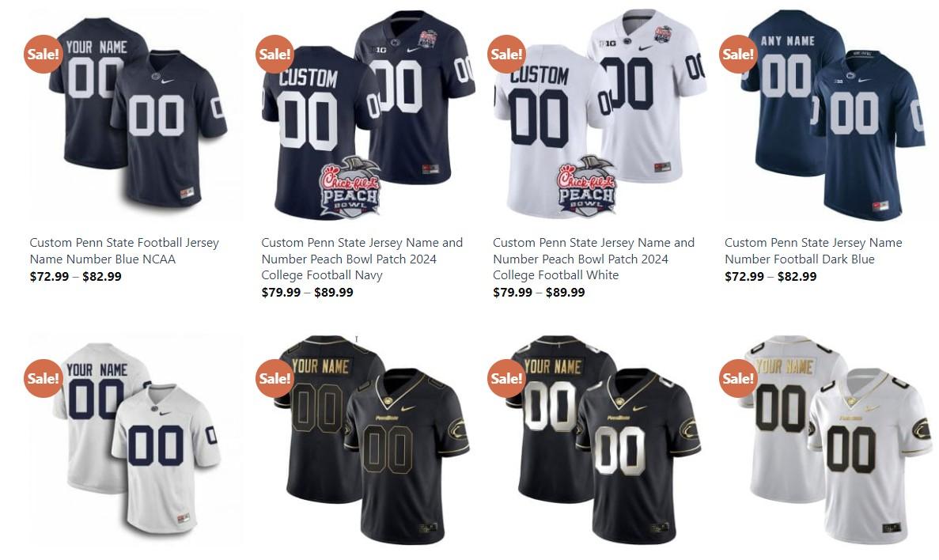Viewport: 939px width, 560px height.
Task: Open 'Custom Penn State Jersey Name Number Football Dark Blue' link
Action: (813, 251)
